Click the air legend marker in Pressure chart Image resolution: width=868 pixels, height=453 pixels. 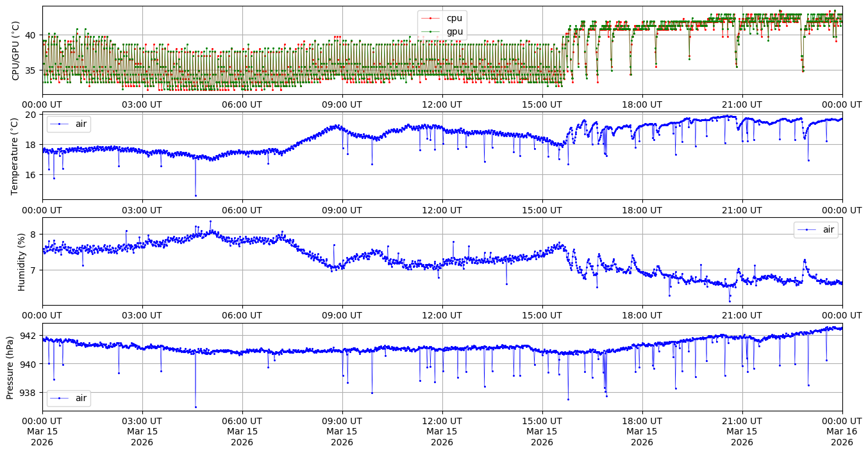60,398
